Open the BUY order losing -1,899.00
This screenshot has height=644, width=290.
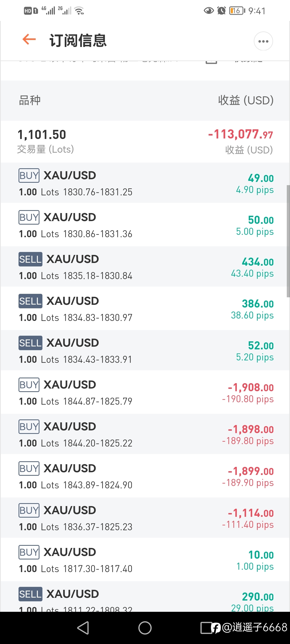(x=145, y=476)
